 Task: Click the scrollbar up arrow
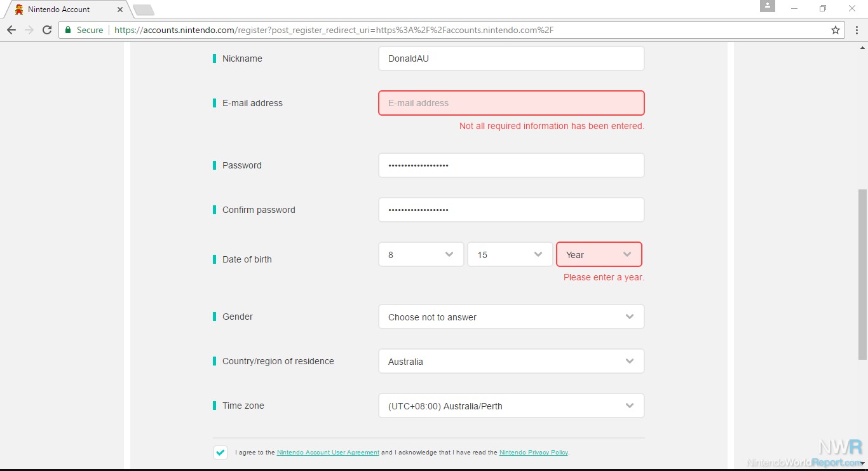click(862, 48)
